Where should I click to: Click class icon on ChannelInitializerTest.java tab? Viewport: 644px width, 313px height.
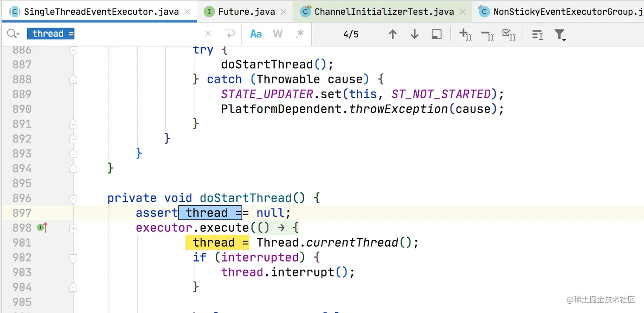pyautogui.click(x=305, y=11)
